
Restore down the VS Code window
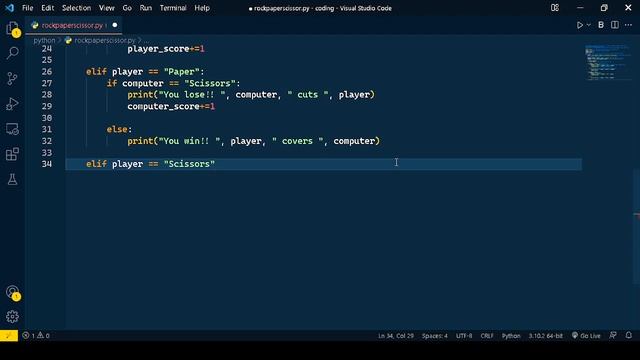point(604,8)
